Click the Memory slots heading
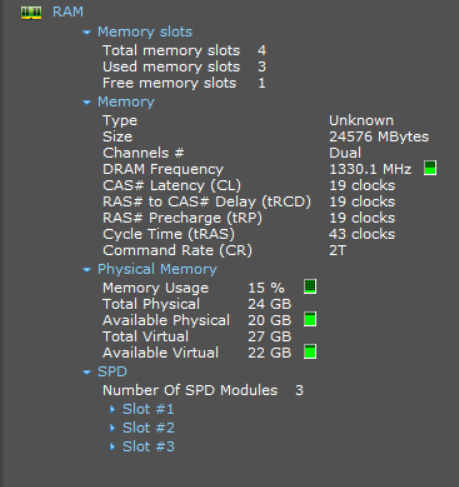The height and width of the screenshot is (487, 459). pyautogui.click(x=145, y=32)
